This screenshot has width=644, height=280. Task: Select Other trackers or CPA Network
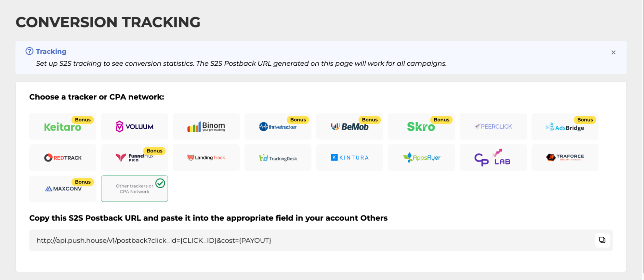point(134,189)
